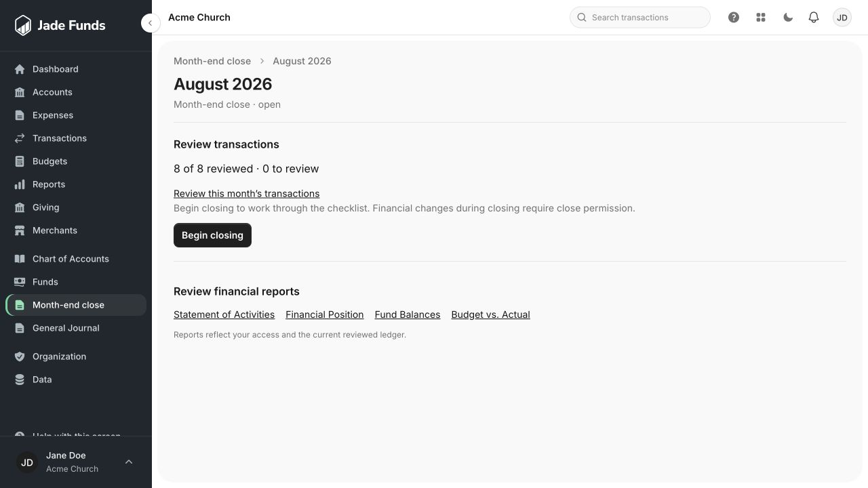The height and width of the screenshot is (488, 868).
Task: Click the Acme Church organization title
Action: tap(199, 18)
